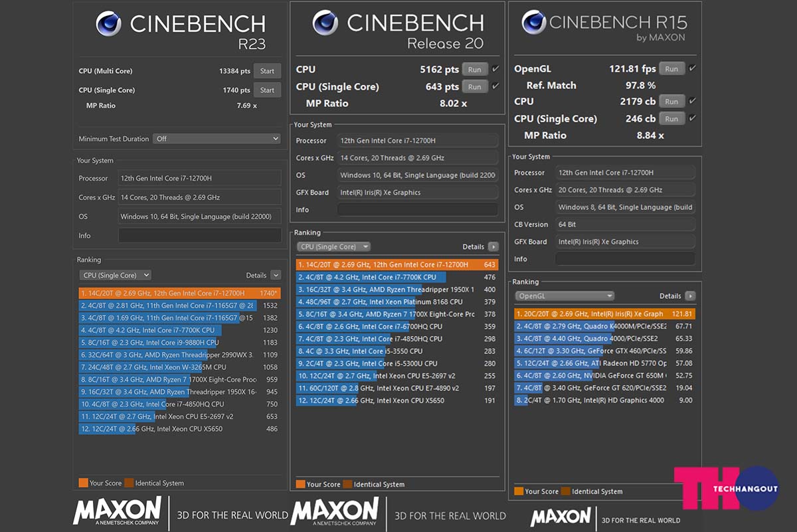Run the CPU (Single Core) test in Release 20
The width and height of the screenshot is (797, 532).
pos(475,86)
